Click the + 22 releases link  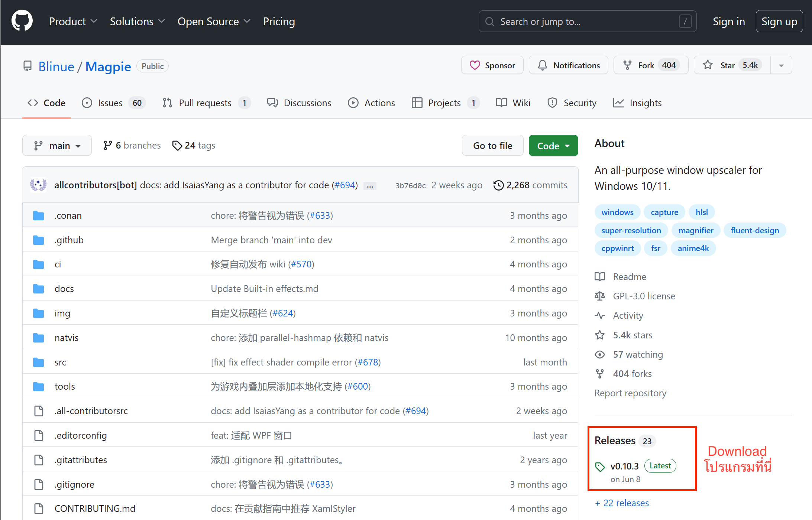(622, 503)
